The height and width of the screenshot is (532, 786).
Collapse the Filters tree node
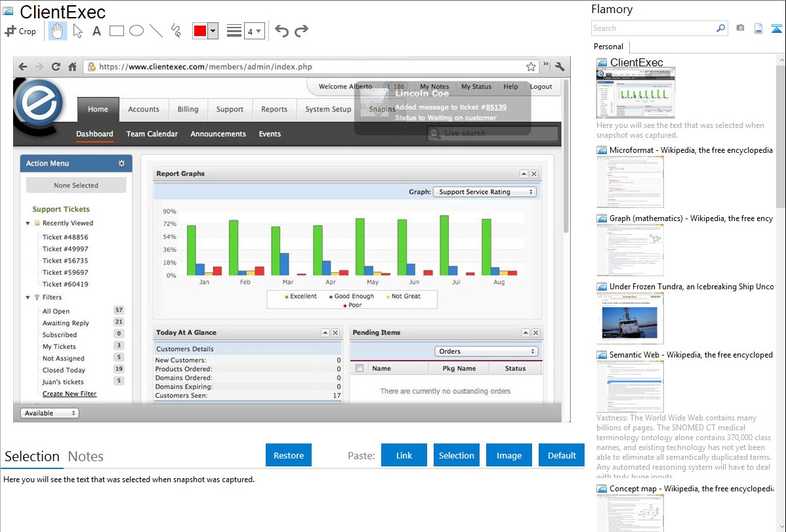28,297
